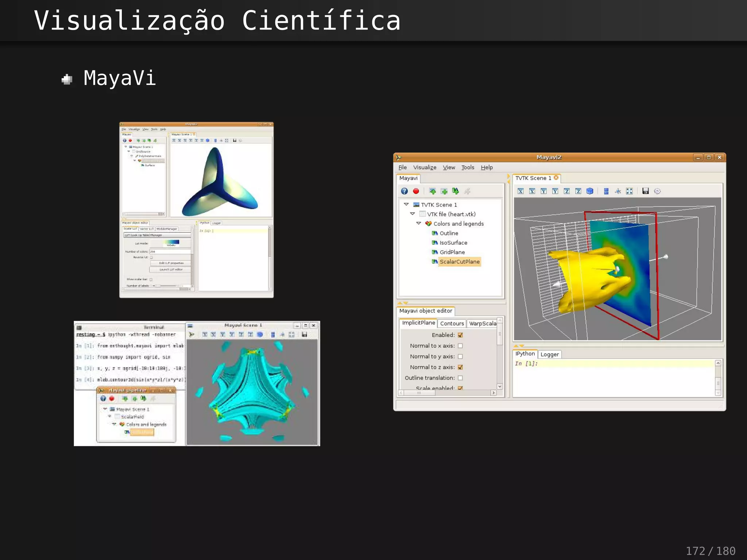This screenshot has width=747, height=560.
Task: Collapse the VTK file (heart.vtk) tree node
Action: (413, 214)
